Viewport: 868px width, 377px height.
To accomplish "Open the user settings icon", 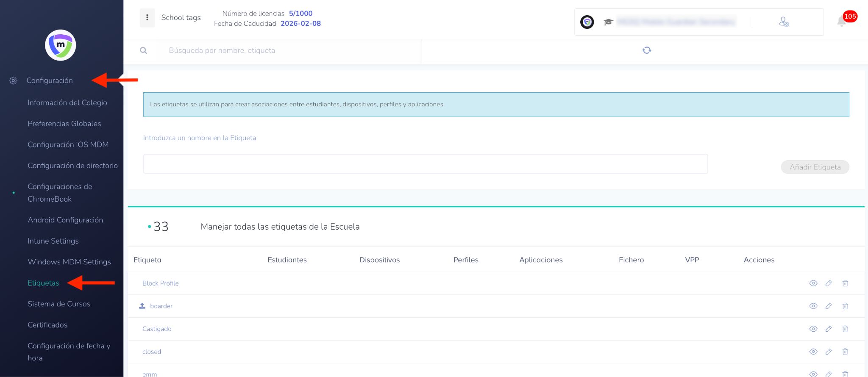I will pyautogui.click(x=784, y=22).
